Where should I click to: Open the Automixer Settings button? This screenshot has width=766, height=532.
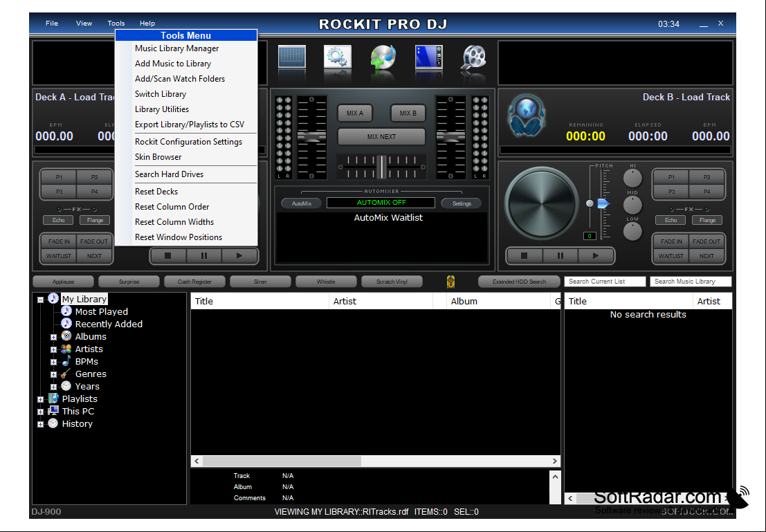[462, 203]
